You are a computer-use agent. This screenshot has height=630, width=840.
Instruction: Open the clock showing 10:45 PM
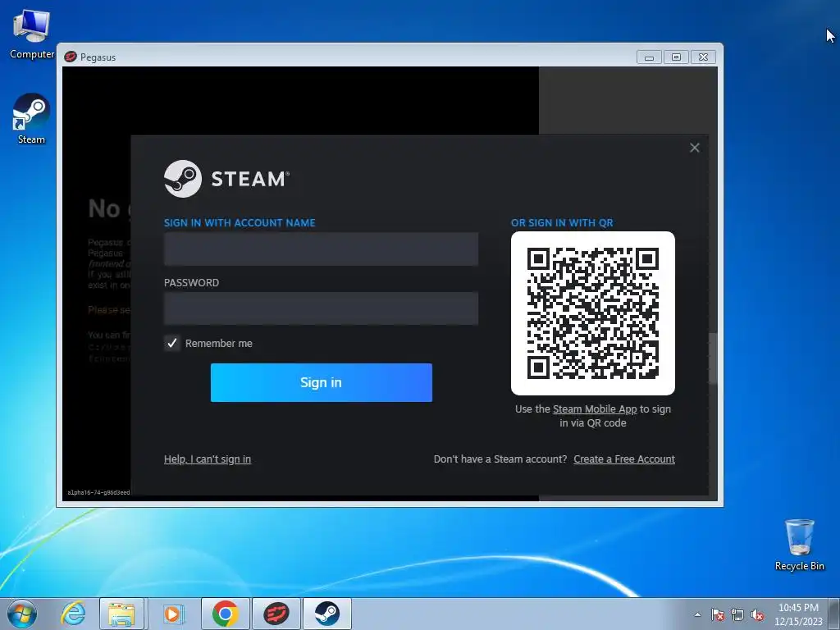pyautogui.click(x=798, y=614)
